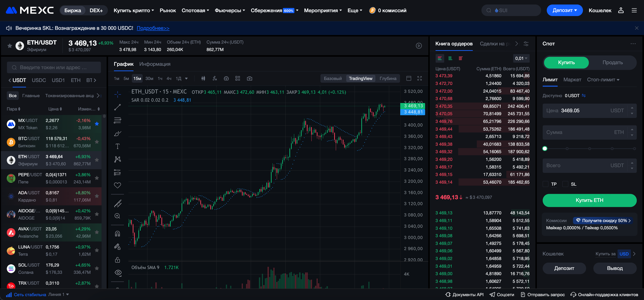Open the indicators fx menu
The width and height of the screenshot is (644, 300).
point(215,78)
